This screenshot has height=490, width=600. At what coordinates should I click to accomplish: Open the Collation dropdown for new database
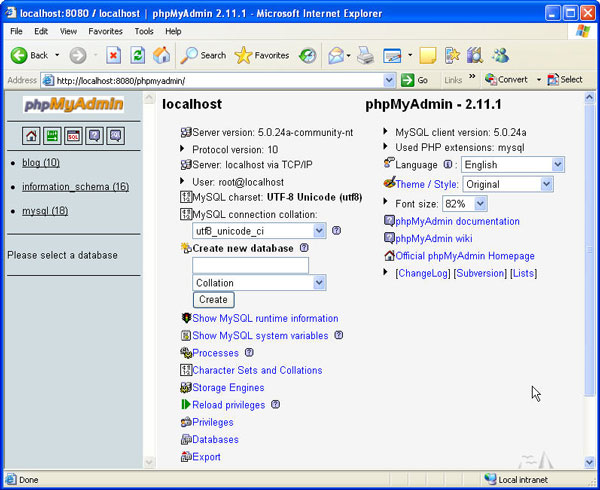(259, 283)
